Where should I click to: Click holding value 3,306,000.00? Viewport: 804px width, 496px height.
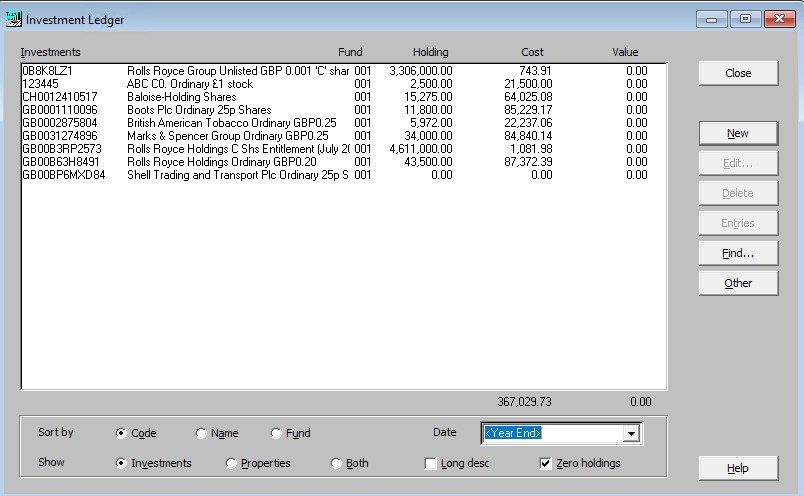(420, 71)
